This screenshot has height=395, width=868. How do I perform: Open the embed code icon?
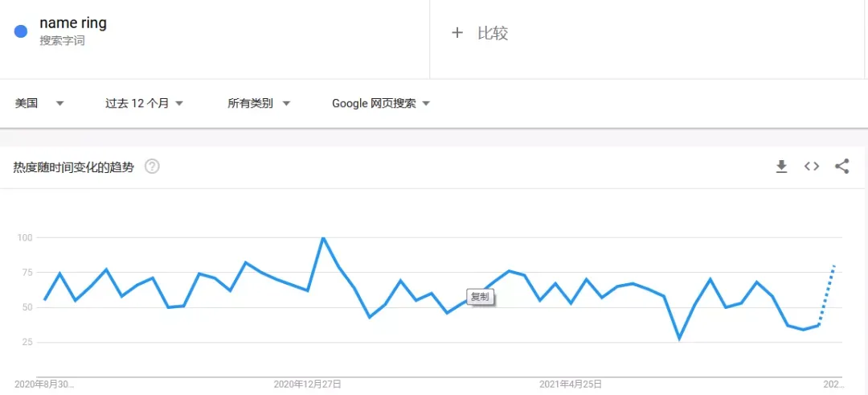coord(812,167)
